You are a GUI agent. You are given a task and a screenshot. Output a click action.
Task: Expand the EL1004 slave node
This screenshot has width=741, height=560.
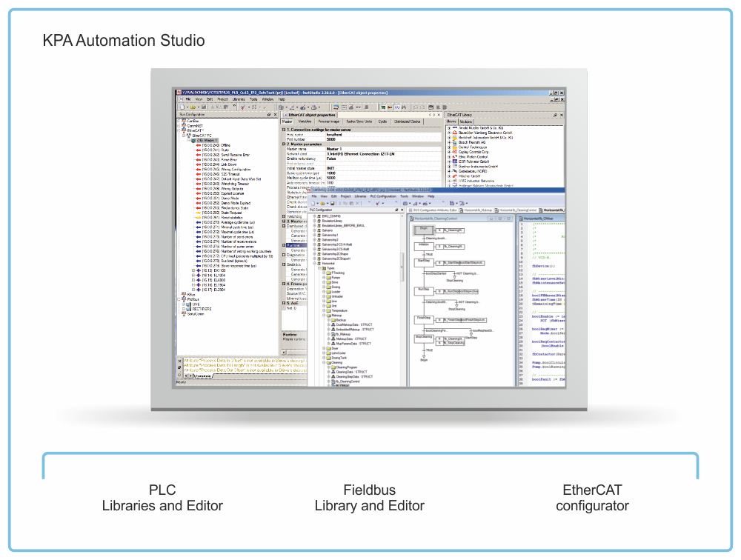point(193,276)
